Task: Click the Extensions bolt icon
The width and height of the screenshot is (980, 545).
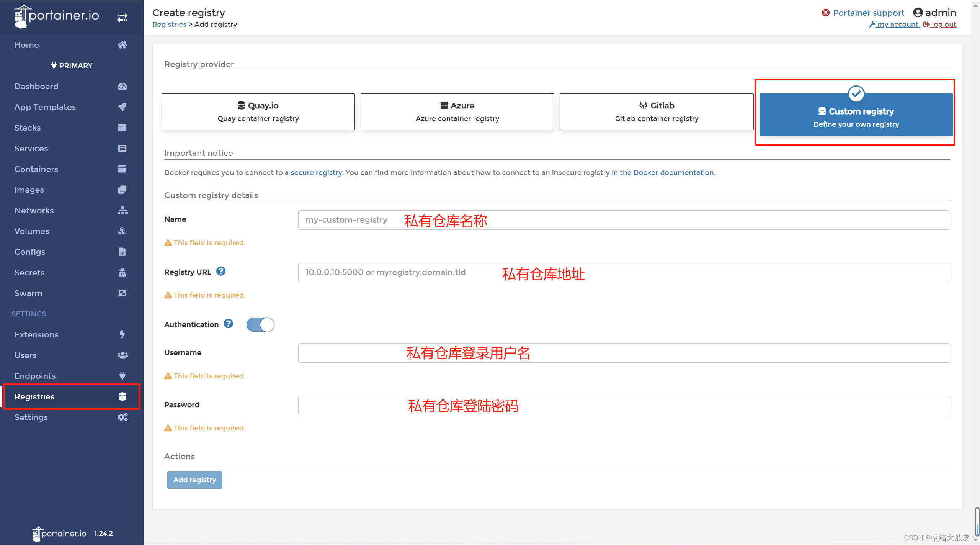Action: pos(122,334)
